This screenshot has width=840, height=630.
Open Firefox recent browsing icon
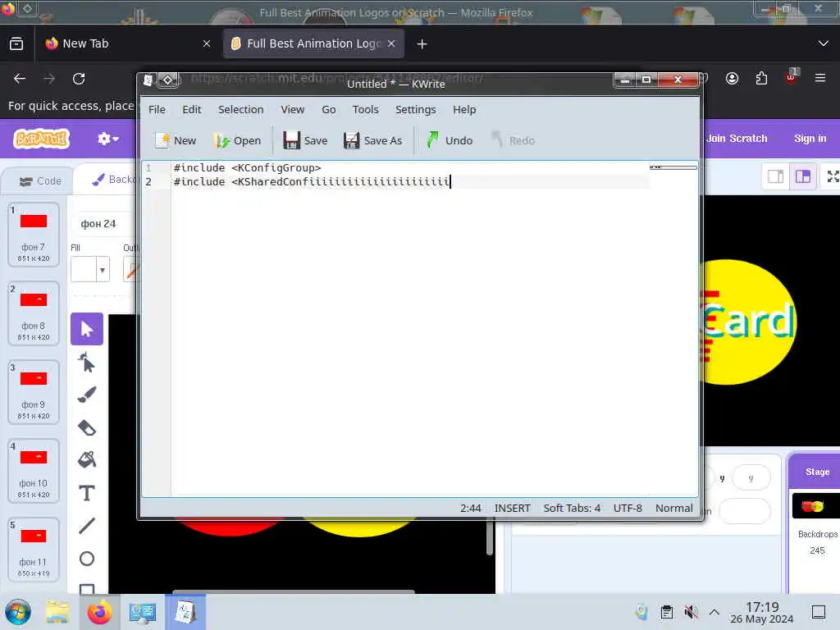[x=16, y=43]
